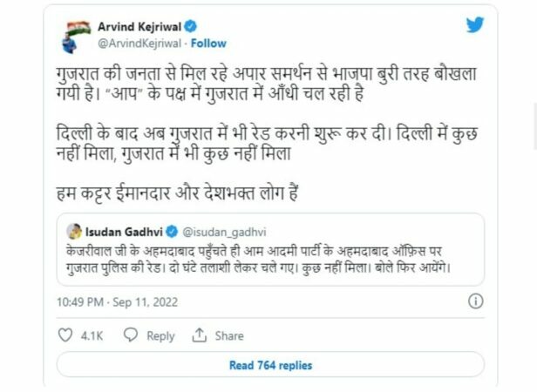Click the reply speech bubble icon

coord(130,335)
